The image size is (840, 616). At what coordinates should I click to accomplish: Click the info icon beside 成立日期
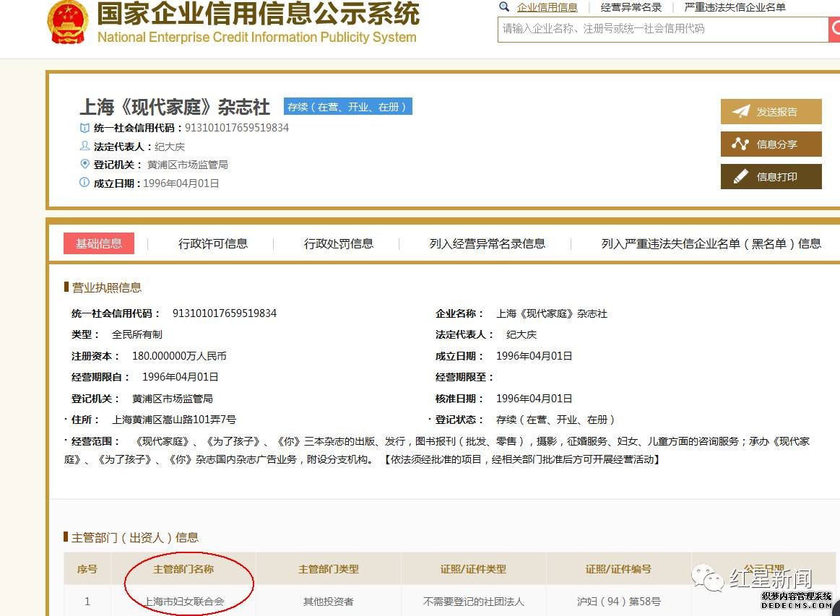85,183
